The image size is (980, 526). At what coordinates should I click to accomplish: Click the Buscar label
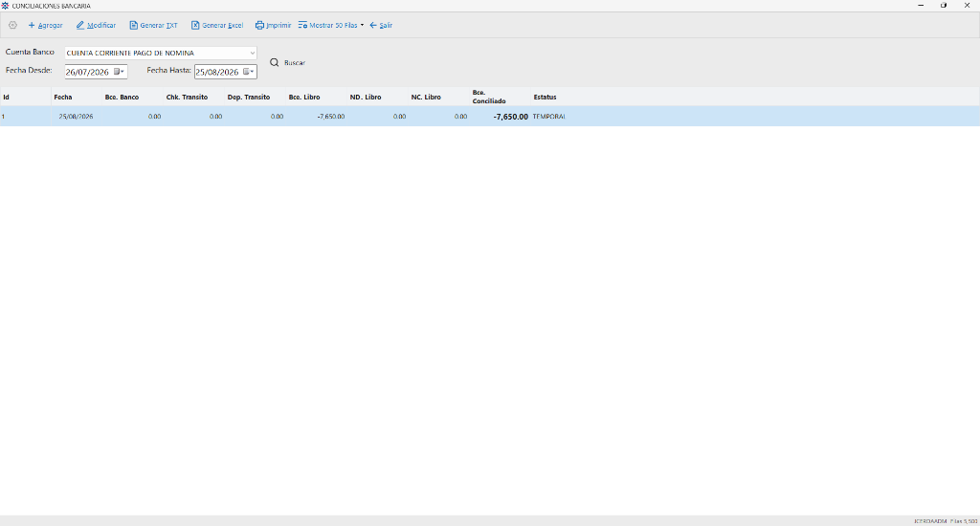295,62
